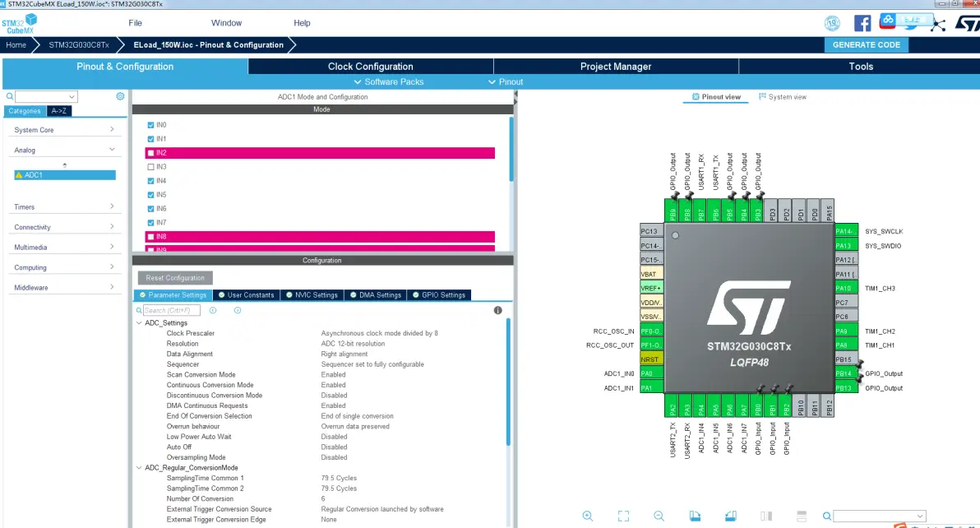Click the settings gear in categories panel
This screenshot has height=528, width=980.
pos(120,96)
